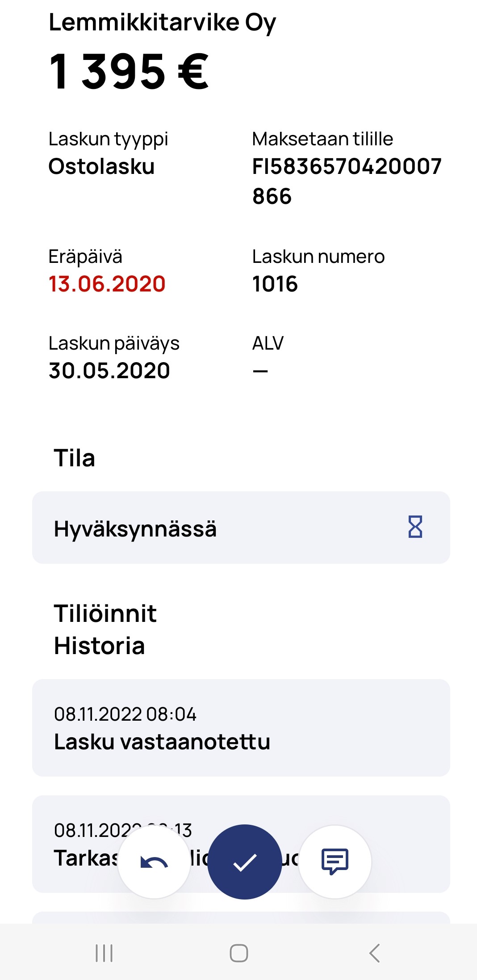Open the comment speech-bubble button

coord(335,862)
